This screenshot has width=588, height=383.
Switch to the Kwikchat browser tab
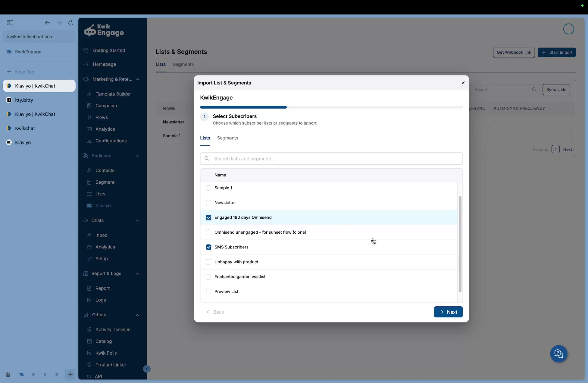tap(39, 128)
